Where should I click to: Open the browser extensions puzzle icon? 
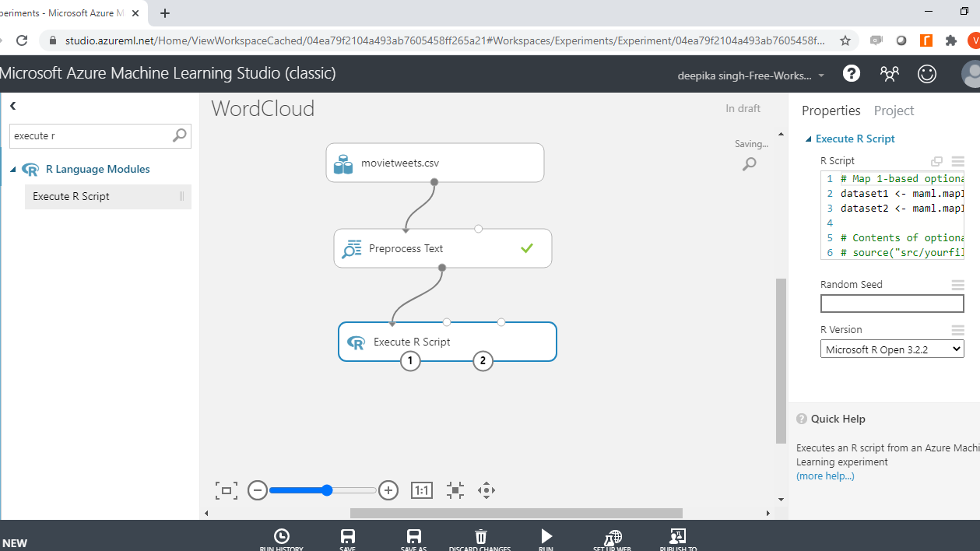950,40
